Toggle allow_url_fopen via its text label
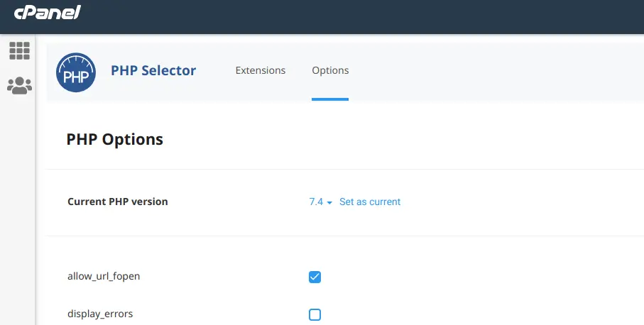The width and height of the screenshot is (644, 325). (104, 276)
